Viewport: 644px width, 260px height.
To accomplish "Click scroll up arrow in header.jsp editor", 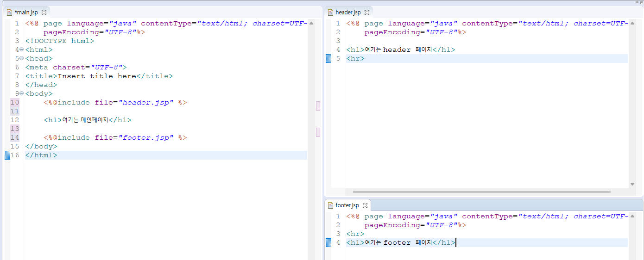I will pyautogui.click(x=632, y=23).
